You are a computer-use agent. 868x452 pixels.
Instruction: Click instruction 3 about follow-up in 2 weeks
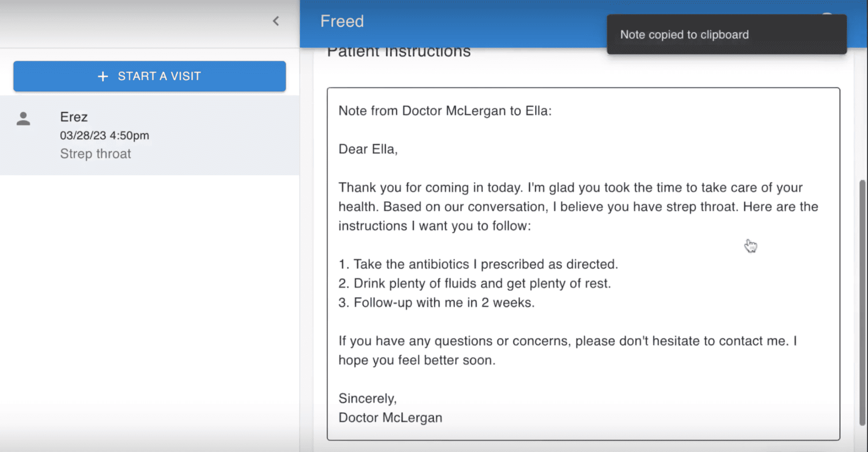click(436, 303)
